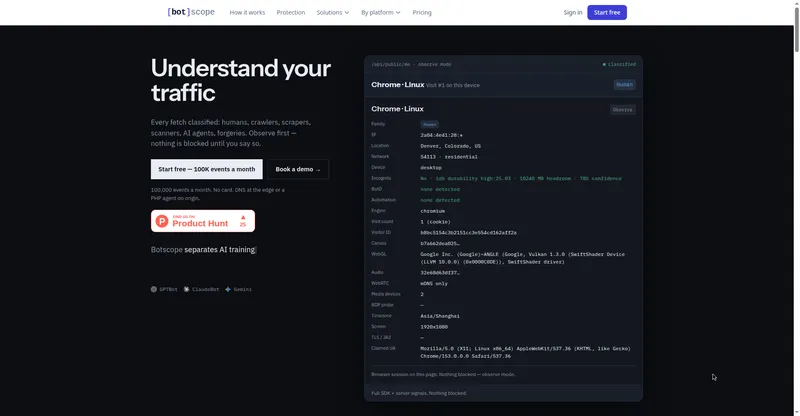Click the Engine value 'chromium'
The width and height of the screenshot is (800, 416).
pos(433,211)
